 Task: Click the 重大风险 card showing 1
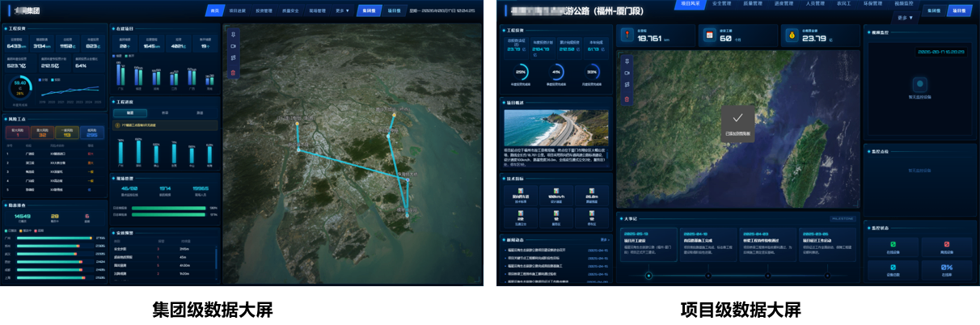[17, 132]
